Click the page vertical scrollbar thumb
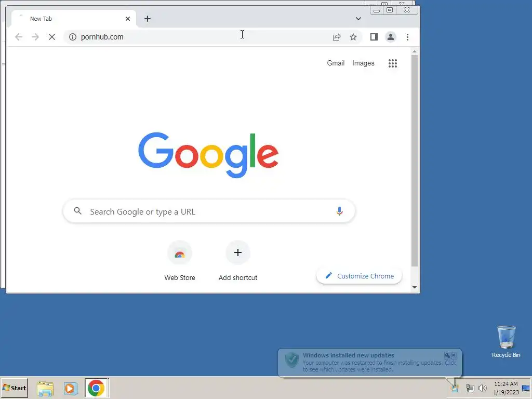Viewport: 532px width, 399px height. tap(414, 161)
